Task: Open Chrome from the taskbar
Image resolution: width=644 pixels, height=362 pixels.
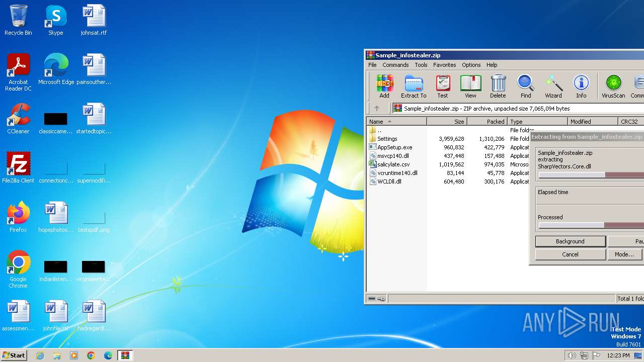Action: coord(91,355)
